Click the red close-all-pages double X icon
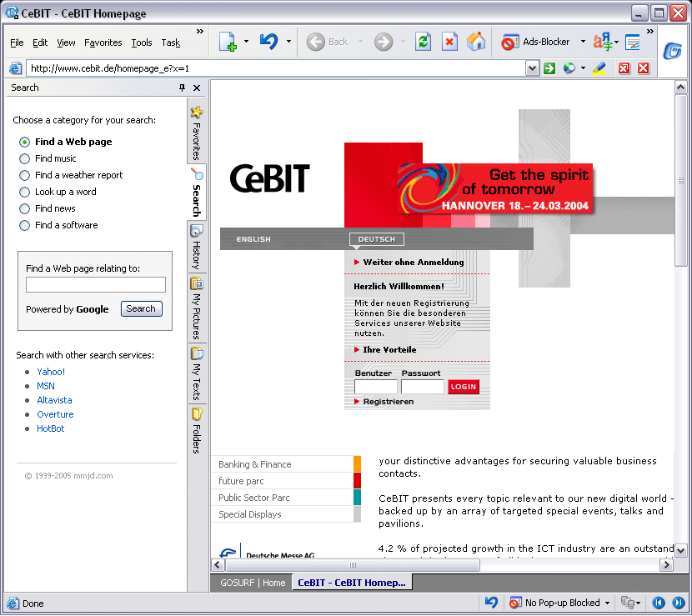Screen dimensions: 692x616 pos(624,68)
